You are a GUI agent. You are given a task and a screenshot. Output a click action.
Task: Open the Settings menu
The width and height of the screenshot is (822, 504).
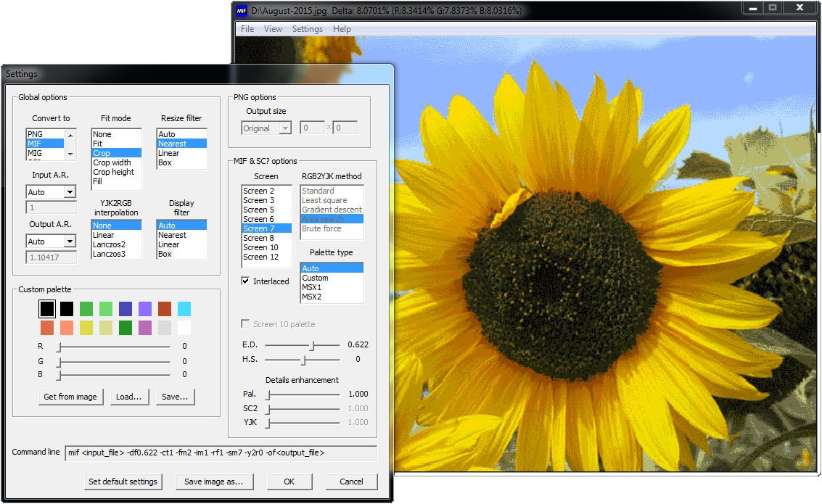(x=307, y=29)
